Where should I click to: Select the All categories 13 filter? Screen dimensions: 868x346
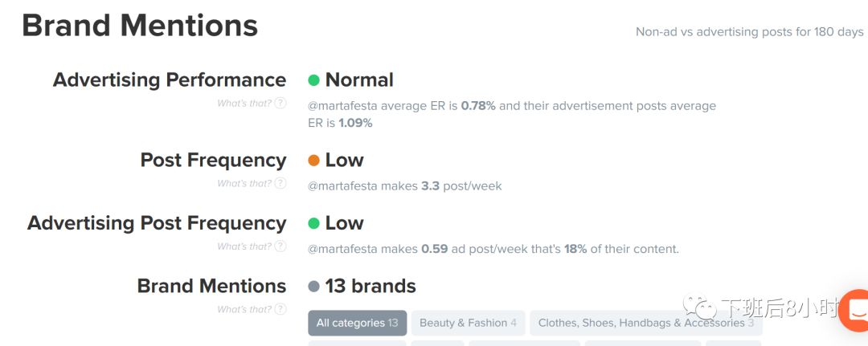click(x=357, y=323)
